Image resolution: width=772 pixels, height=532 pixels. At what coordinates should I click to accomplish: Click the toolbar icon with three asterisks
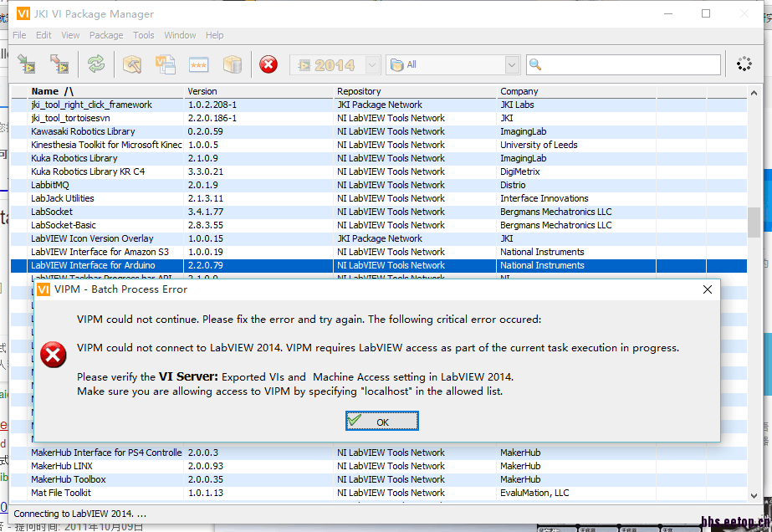coord(198,64)
